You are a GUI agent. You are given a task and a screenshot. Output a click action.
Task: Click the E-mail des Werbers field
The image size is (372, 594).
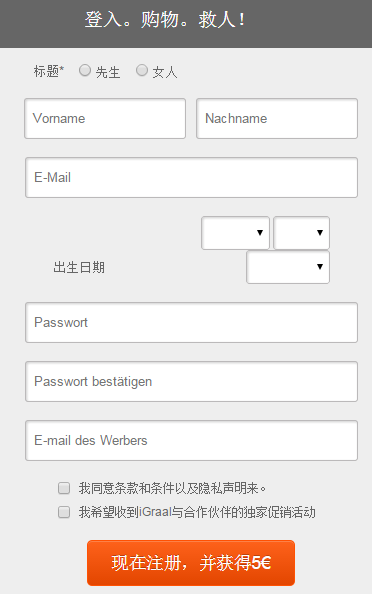[x=191, y=441]
